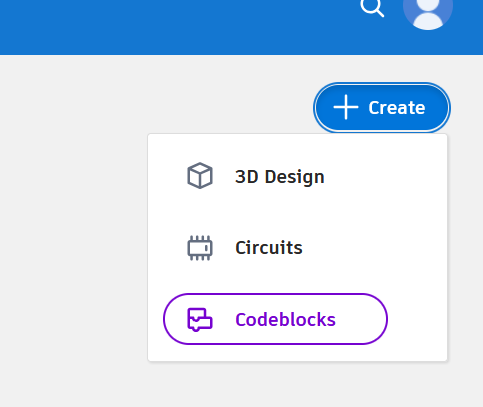The image size is (483, 407).
Task: Select the Circuits chip icon
Action: point(200,248)
